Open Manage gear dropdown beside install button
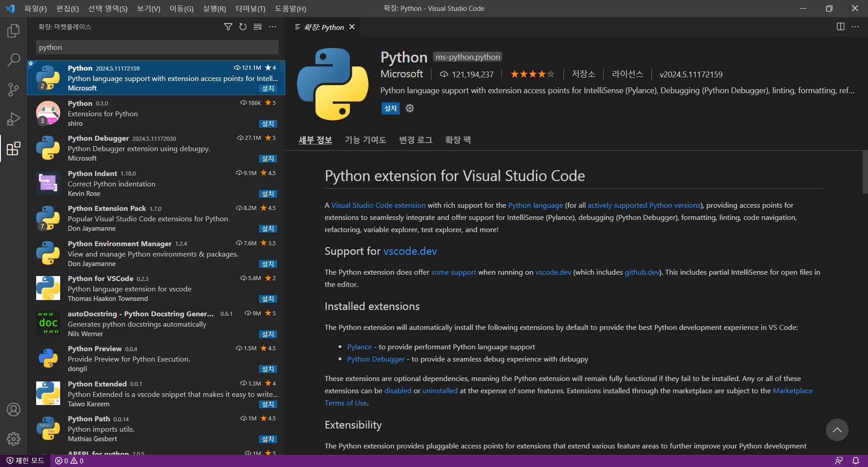 [410, 108]
